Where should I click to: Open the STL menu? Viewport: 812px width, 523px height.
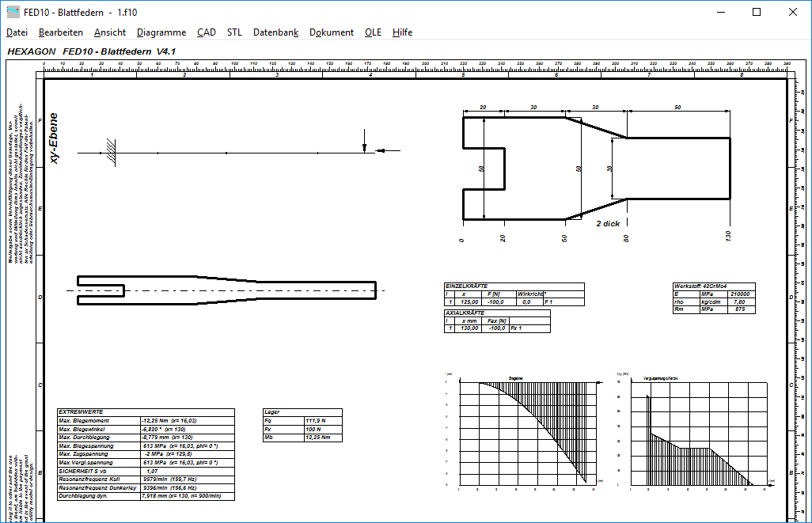[x=234, y=32]
